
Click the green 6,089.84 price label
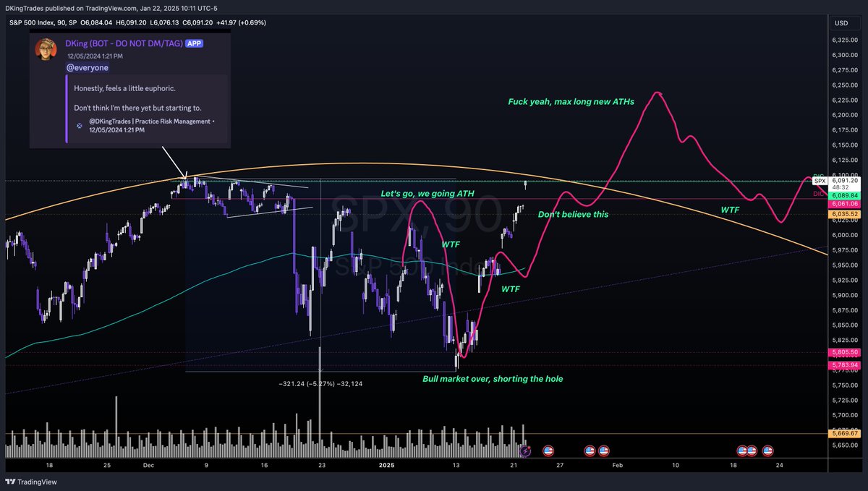[843, 195]
